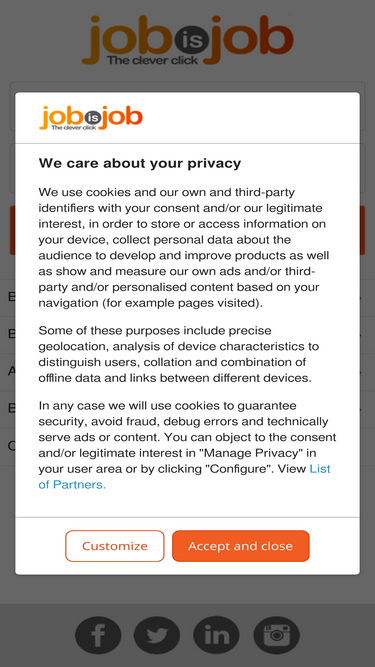
Task: Click "The clever click" tagline in header logo
Action: click(x=152, y=60)
